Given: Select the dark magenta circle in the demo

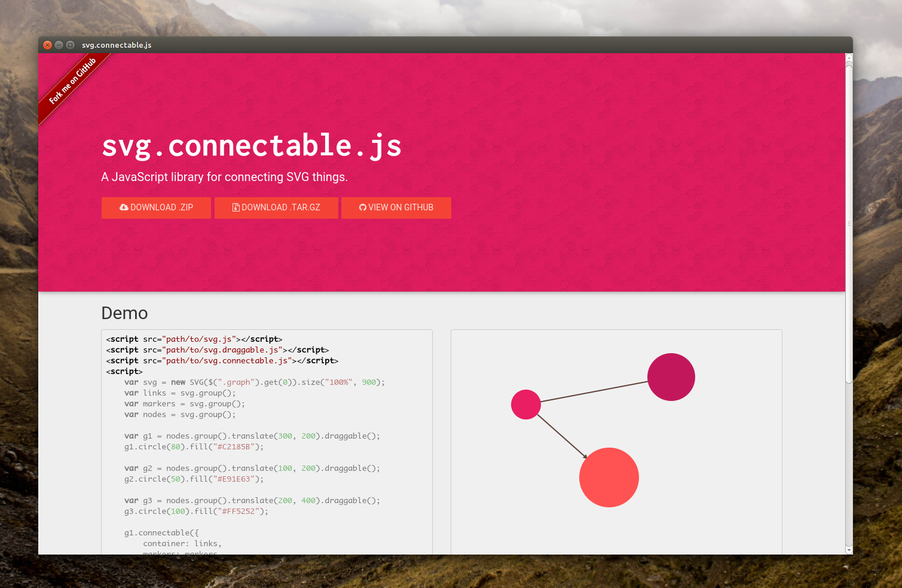Looking at the screenshot, I should point(671,376).
